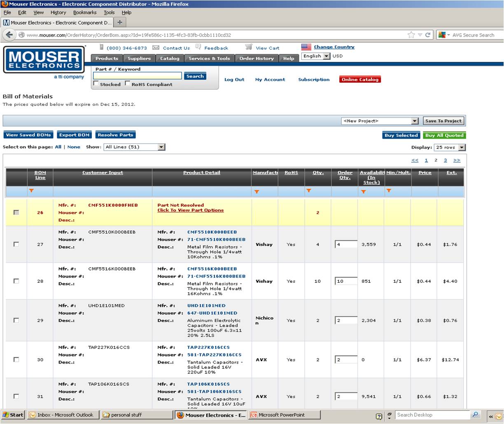Click the Log Out link

click(234, 79)
